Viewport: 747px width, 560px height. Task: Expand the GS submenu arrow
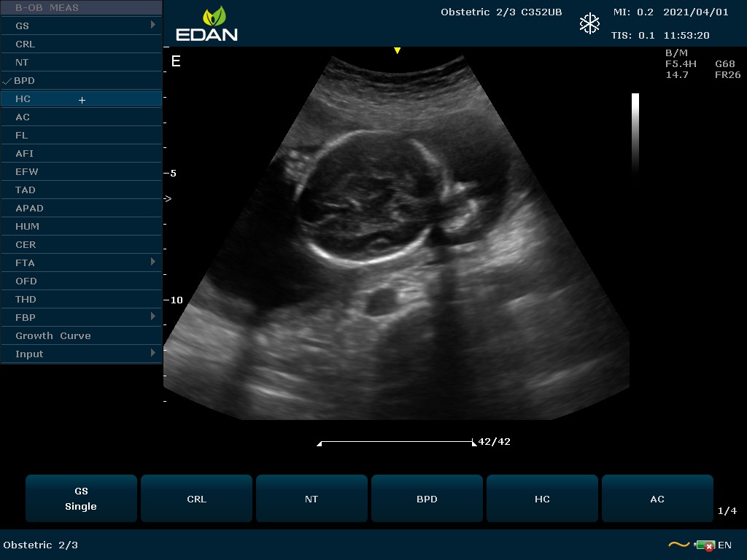click(153, 26)
